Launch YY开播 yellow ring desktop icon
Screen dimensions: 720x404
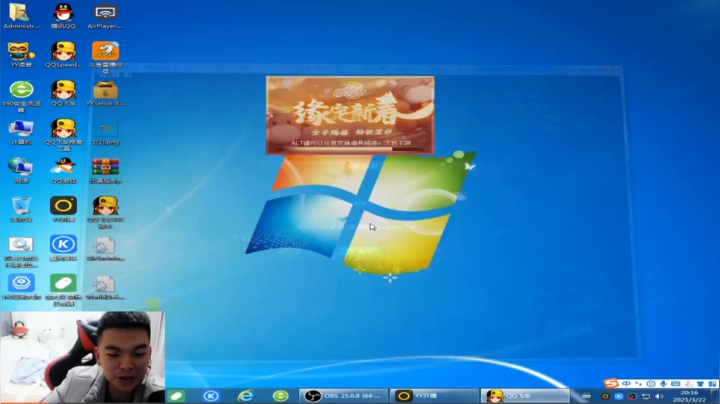pyautogui.click(x=63, y=209)
